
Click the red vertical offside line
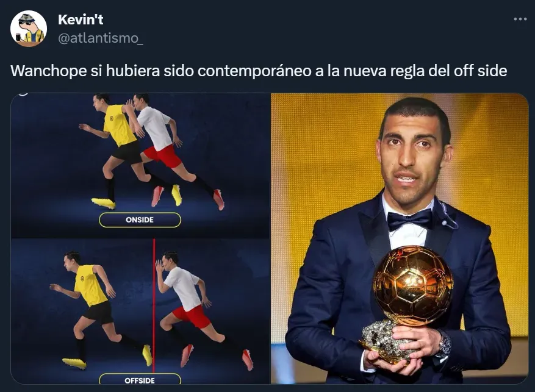point(154,306)
